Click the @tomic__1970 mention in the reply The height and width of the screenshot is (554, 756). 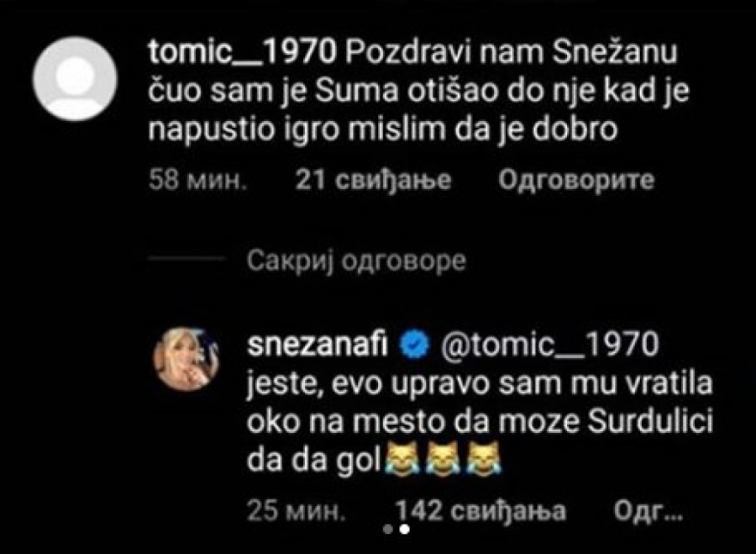[x=548, y=346]
